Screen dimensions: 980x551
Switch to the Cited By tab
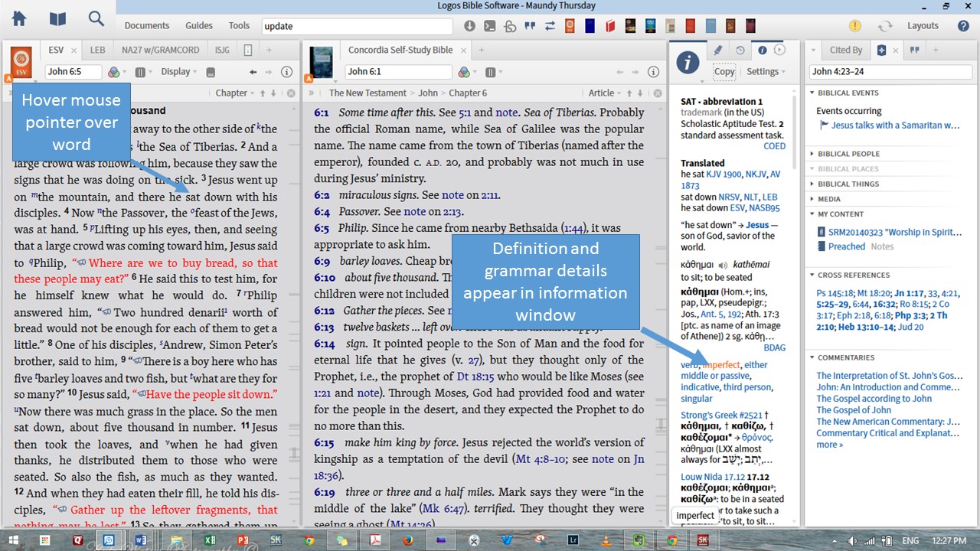[x=845, y=50]
